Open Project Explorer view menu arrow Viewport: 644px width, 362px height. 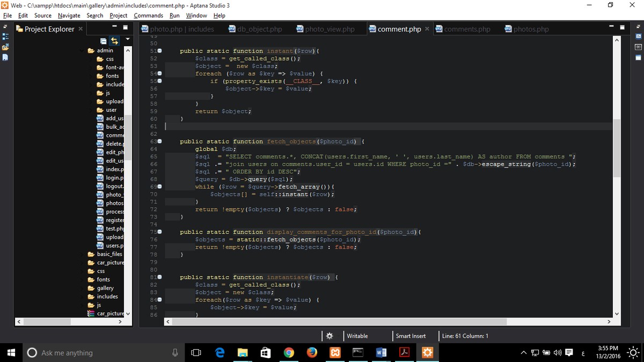128,39
